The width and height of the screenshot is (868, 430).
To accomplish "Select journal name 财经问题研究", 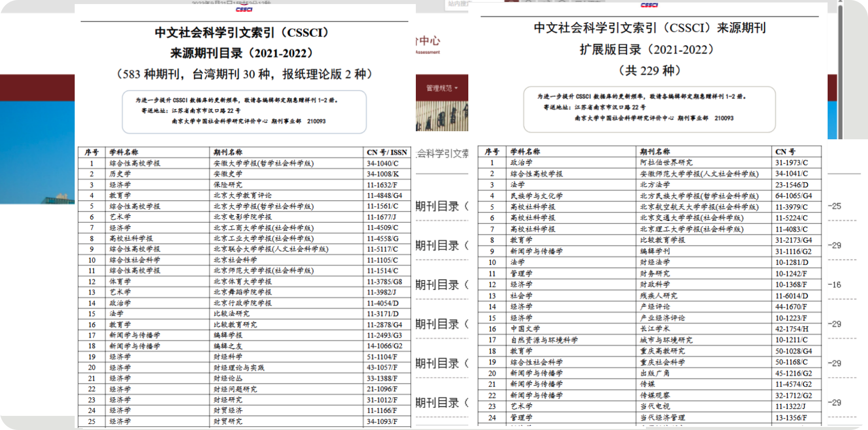I will [x=235, y=389].
